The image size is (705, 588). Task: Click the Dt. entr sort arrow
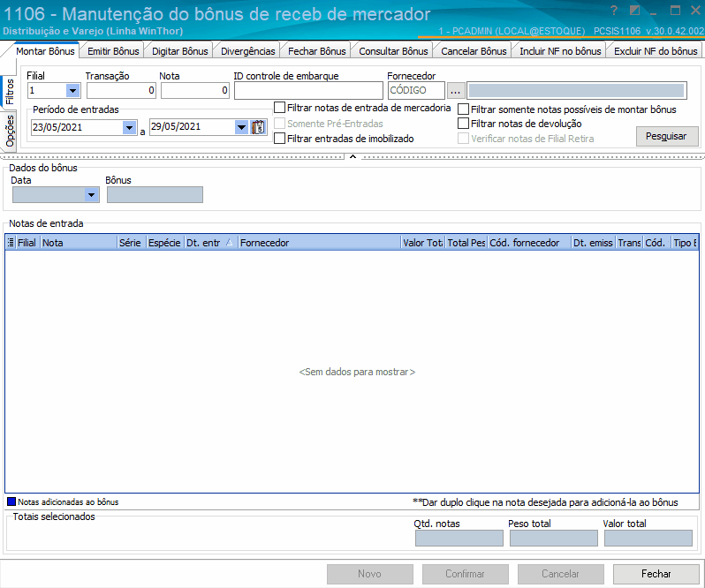tap(229, 243)
